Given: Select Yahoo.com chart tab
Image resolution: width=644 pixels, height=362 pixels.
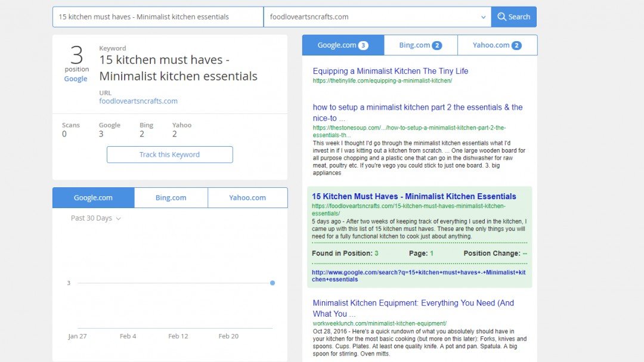Looking at the screenshot, I should point(247,197).
